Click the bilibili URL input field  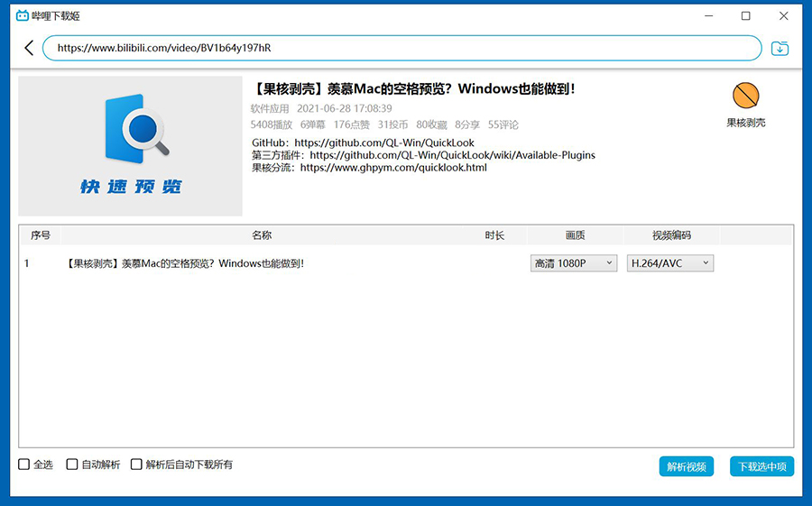click(x=401, y=48)
